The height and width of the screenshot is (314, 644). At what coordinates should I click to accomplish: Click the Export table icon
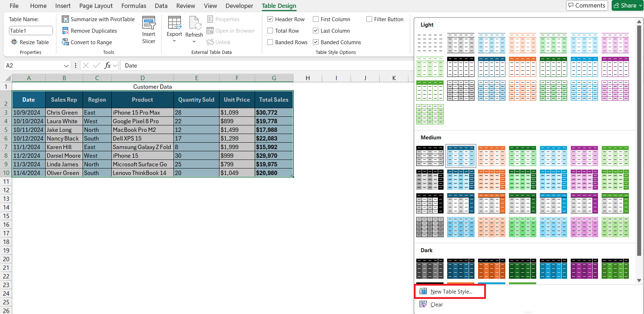pos(175,23)
